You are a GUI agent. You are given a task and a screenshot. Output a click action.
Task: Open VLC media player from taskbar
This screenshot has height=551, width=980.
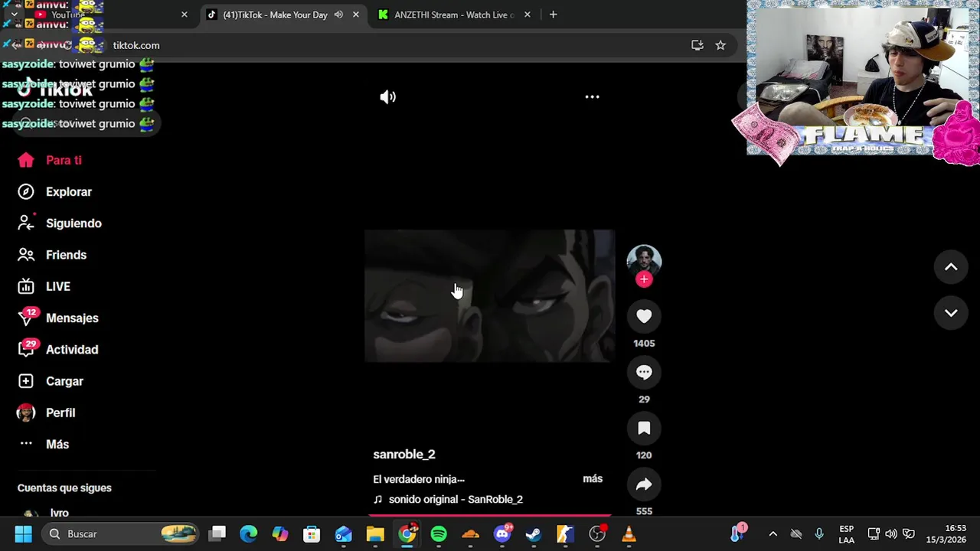pyautogui.click(x=629, y=533)
